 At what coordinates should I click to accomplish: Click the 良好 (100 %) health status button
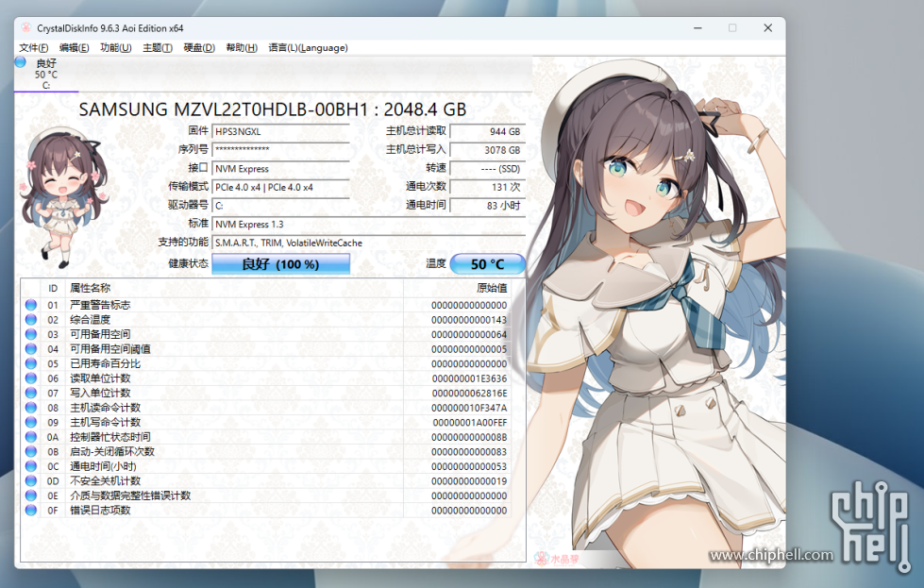tap(280, 264)
